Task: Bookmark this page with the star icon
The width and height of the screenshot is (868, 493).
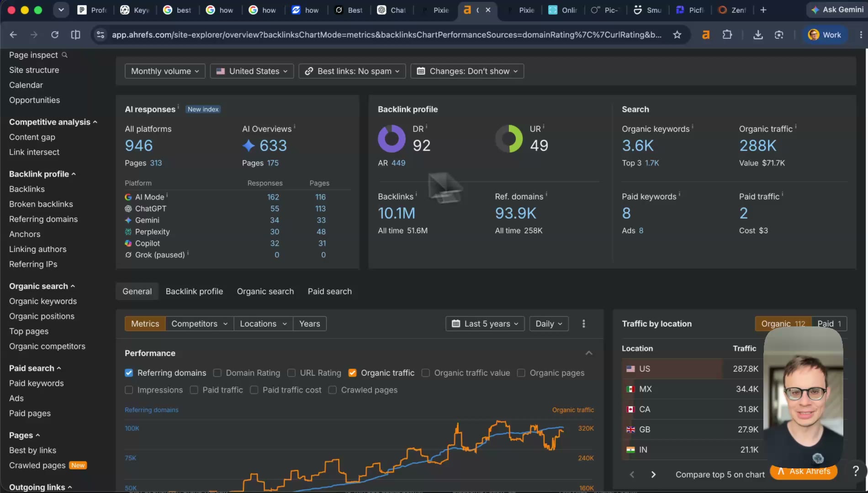Action: tap(677, 35)
